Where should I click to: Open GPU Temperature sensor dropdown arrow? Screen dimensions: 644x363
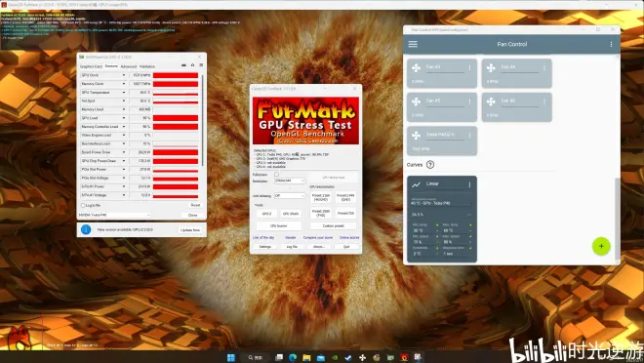tap(124, 93)
